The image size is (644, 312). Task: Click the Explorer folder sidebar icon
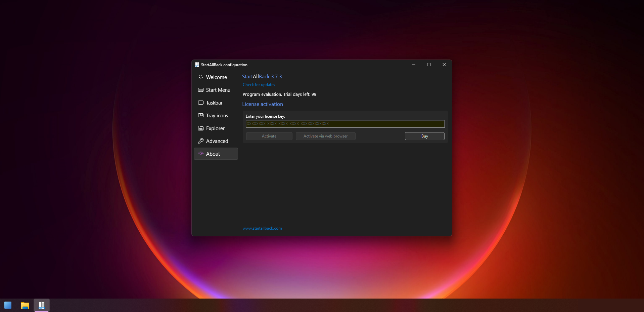(201, 128)
